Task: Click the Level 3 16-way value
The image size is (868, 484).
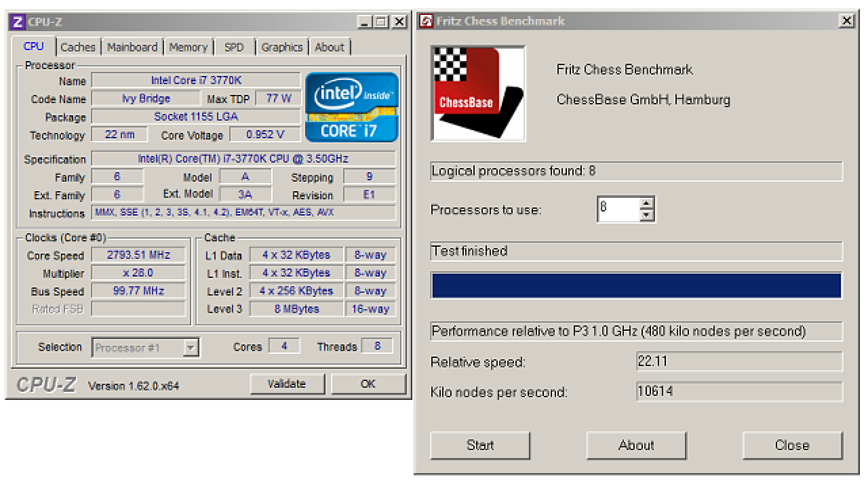Action: [x=371, y=309]
